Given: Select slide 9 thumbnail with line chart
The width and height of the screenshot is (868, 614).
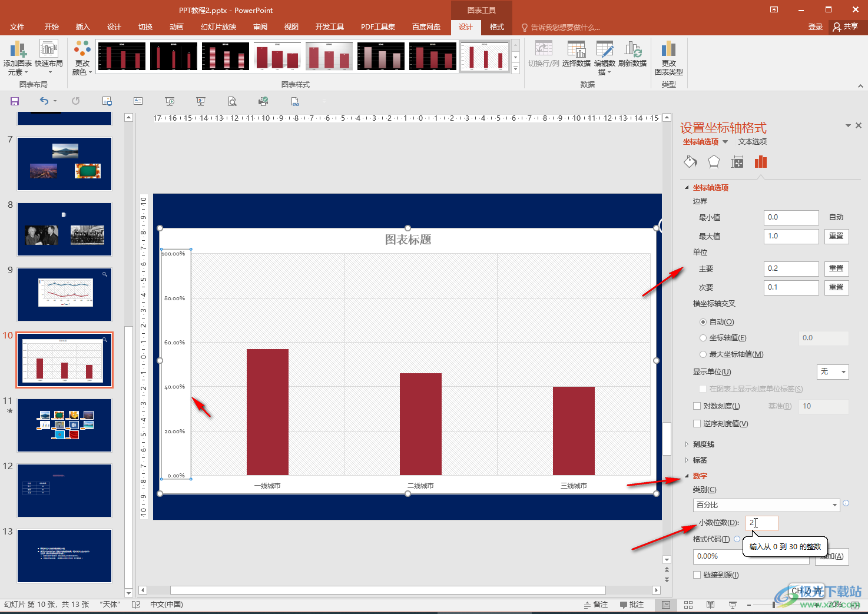Looking at the screenshot, I should pyautogui.click(x=65, y=294).
